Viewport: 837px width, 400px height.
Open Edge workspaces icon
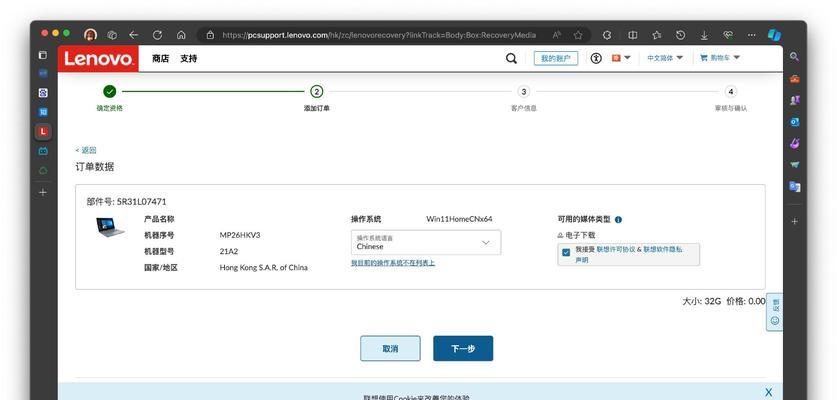point(112,35)
